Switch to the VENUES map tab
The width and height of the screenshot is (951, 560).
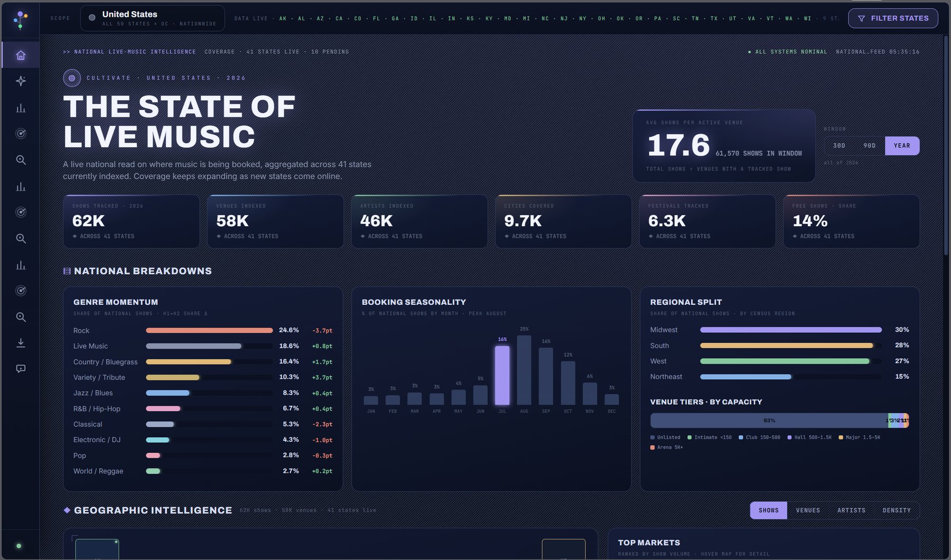pyautogui.click(x=808, y=510)
